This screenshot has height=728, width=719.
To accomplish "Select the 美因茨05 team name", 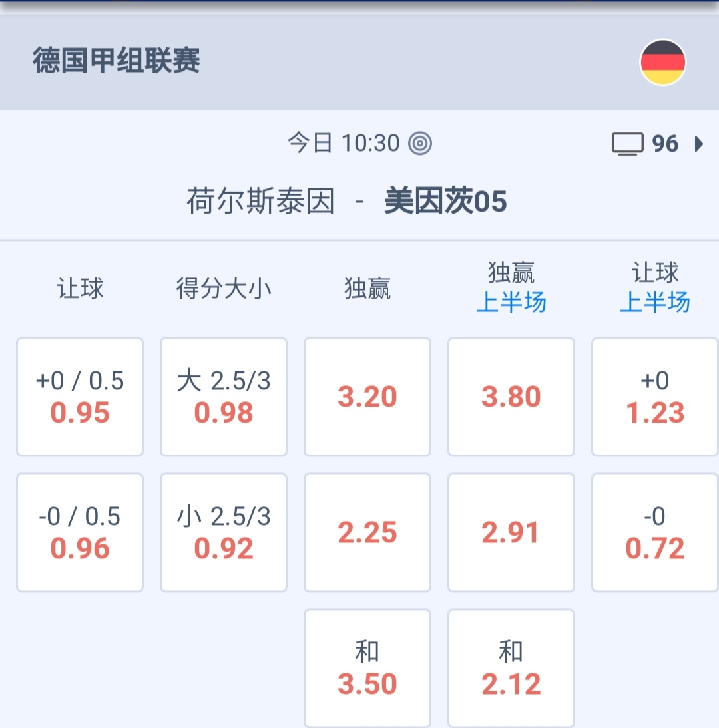I will click(445, 201).
